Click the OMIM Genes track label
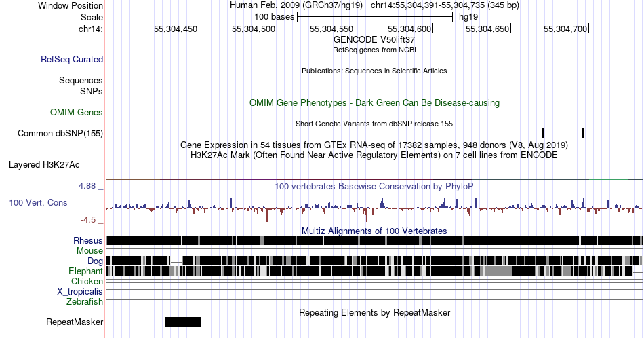This screenshot has width=644, height=338. (x=77, y=112)
